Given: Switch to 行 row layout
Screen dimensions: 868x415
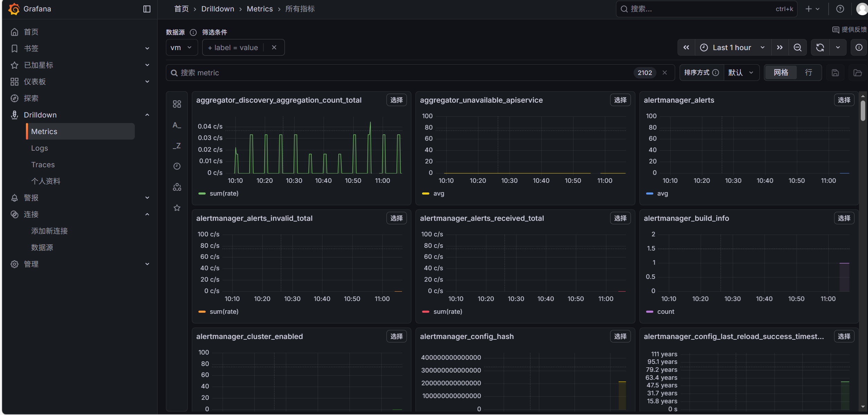Looking at the screenshot, I should 809,73.
